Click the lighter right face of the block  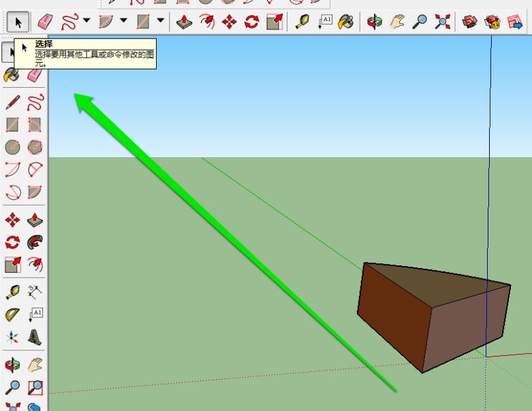(467, 327)
